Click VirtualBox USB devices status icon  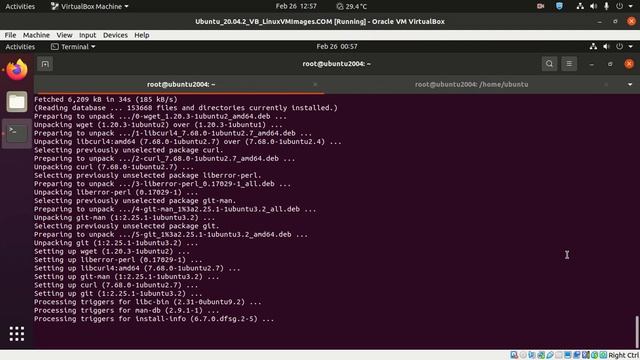click(550, 355)
